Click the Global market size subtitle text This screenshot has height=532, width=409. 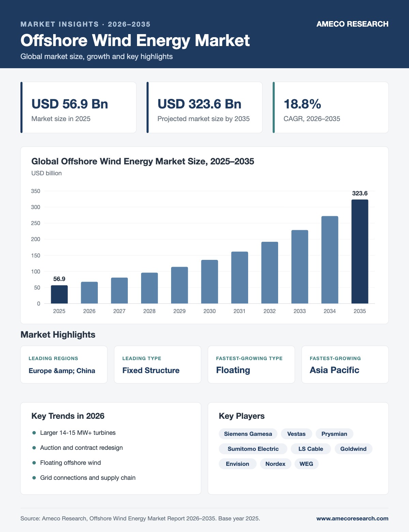click(x=96, y=56)
